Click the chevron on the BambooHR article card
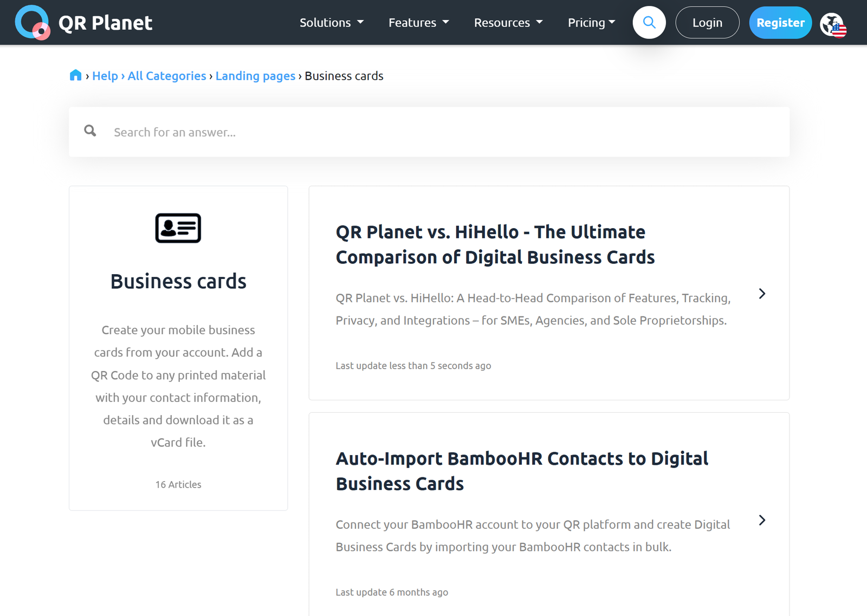This screenshot has width=867, height=616. [x=762, y=520]
